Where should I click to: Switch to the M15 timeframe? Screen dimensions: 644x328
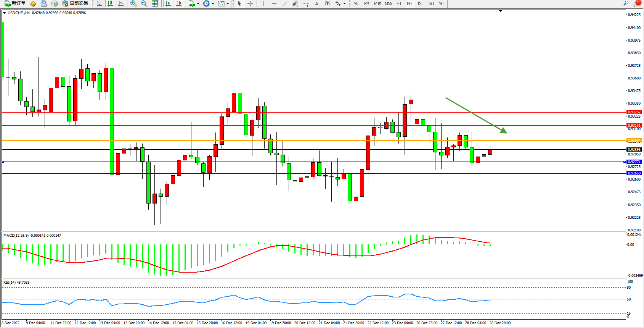click(377, 3)
